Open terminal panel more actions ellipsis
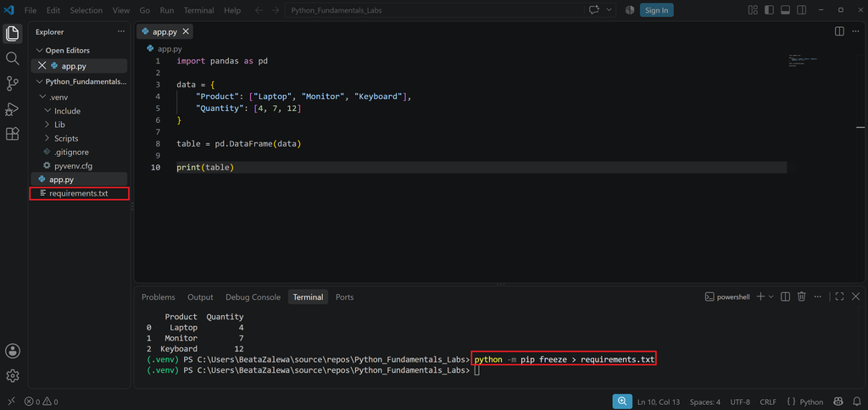Viewport: 868px width, 410px height. [x=818, y=296]
